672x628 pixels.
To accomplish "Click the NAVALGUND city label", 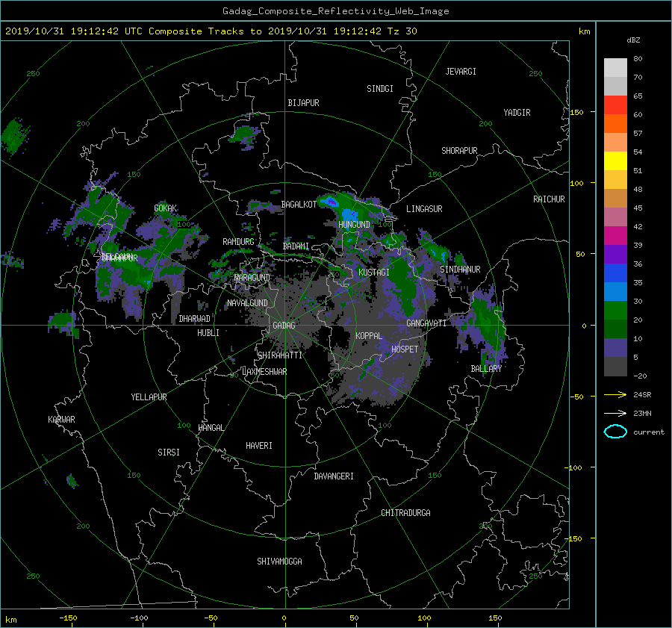I will 247,302.
